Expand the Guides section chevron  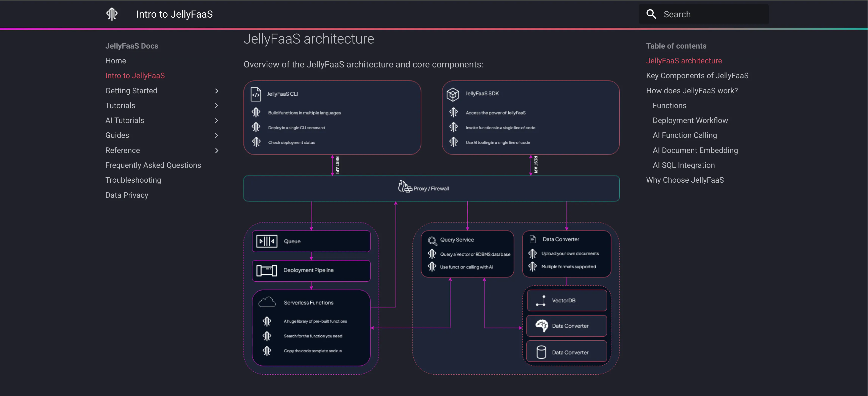[217, 135]
